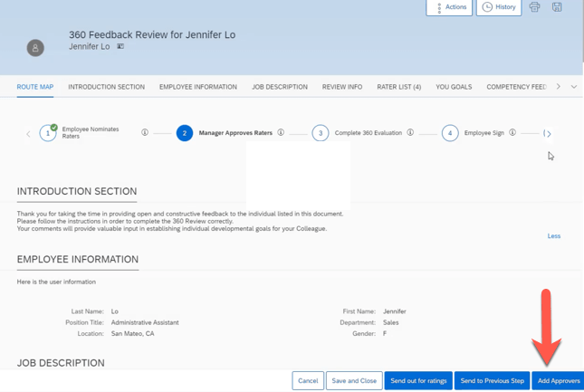Click the save disk icon
The width and height of the screenshot is (584, 392).
coord(557,7)
